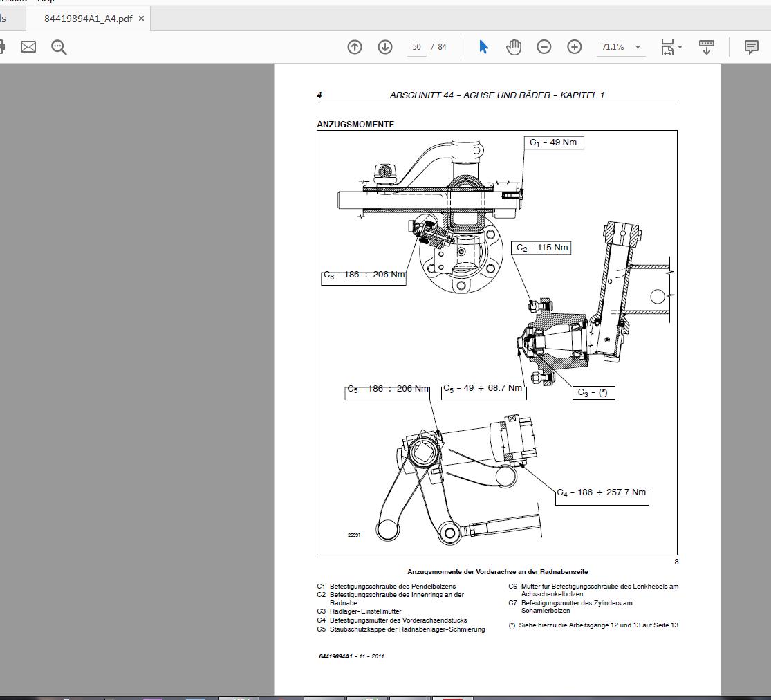Open the zoom percentage dropdown
This screenshot has width=771, height=700.
[621, 46]
